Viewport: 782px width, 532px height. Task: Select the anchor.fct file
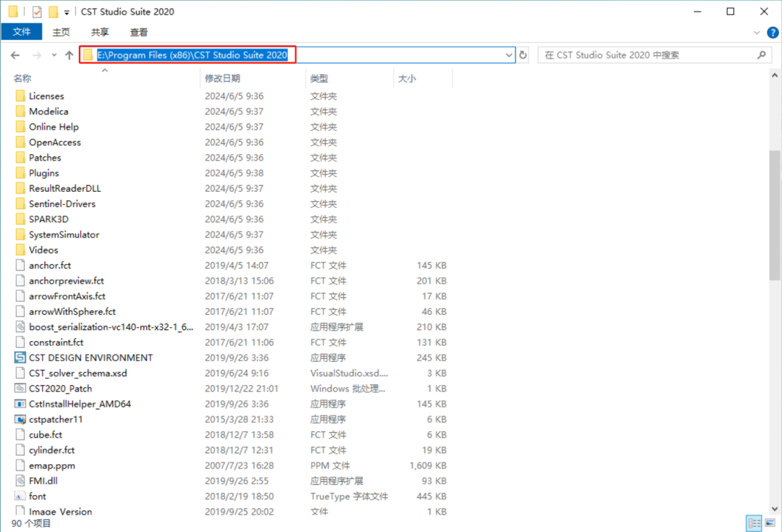(50, 266)
